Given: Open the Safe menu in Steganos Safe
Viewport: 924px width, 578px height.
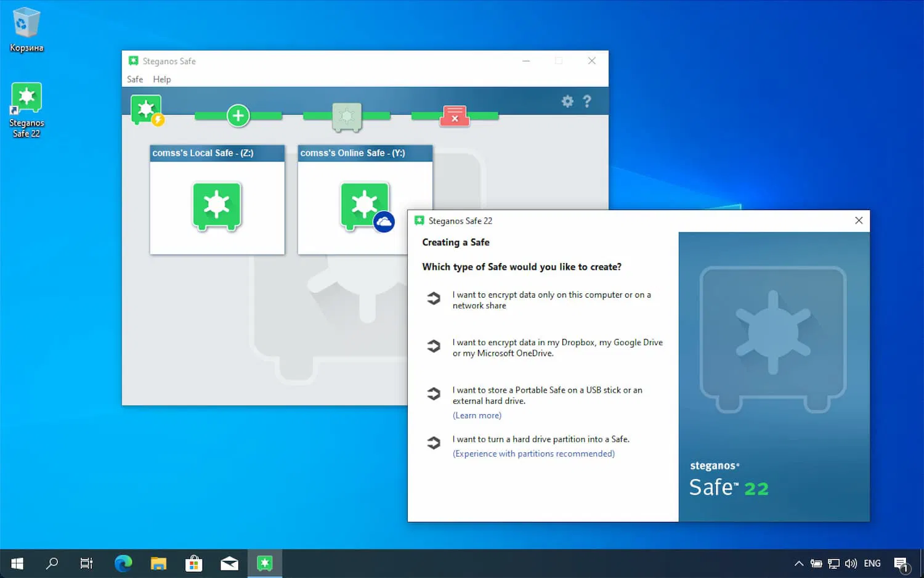Looking at the screenshot, I should coord(135,79).
